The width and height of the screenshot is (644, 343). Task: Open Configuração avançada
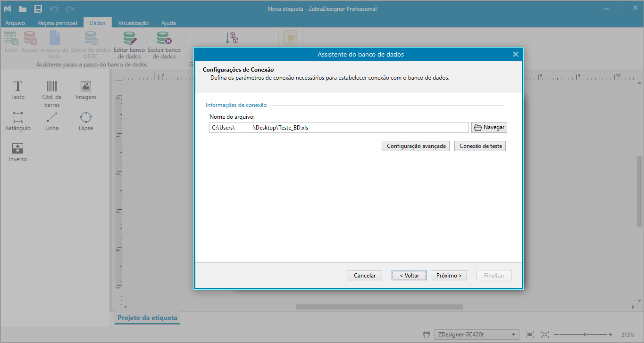[415, 146]
